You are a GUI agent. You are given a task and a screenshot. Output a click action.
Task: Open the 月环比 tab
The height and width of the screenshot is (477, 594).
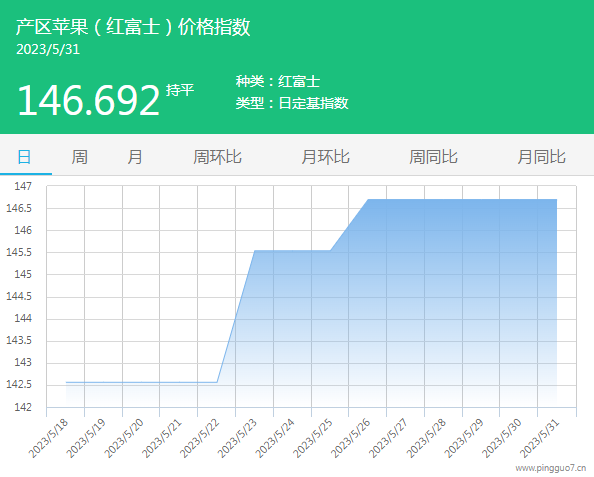tap(325, 156)
